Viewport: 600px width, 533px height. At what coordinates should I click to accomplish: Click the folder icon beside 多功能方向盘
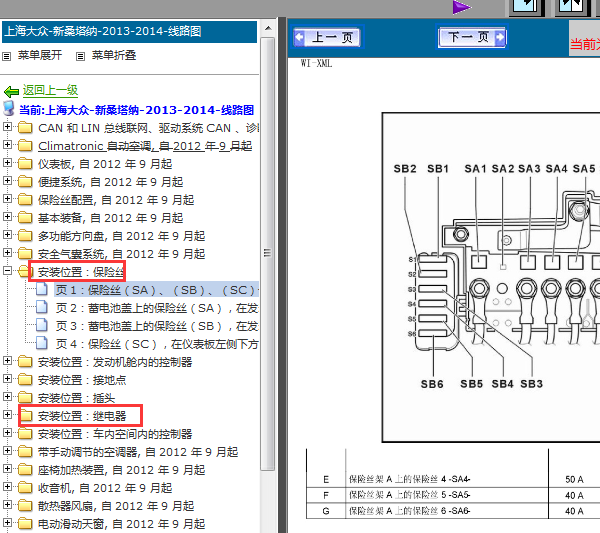25,235
